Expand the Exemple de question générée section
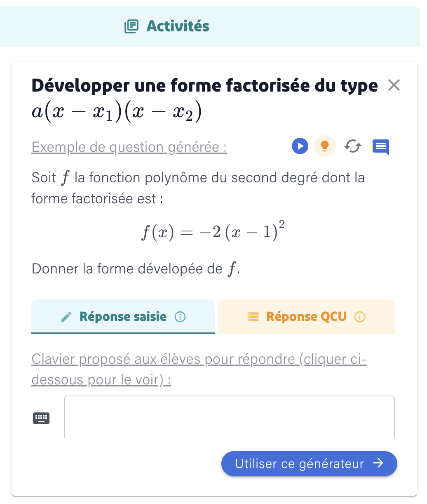This screenshot has height=504, width=427. coord(129,147)
